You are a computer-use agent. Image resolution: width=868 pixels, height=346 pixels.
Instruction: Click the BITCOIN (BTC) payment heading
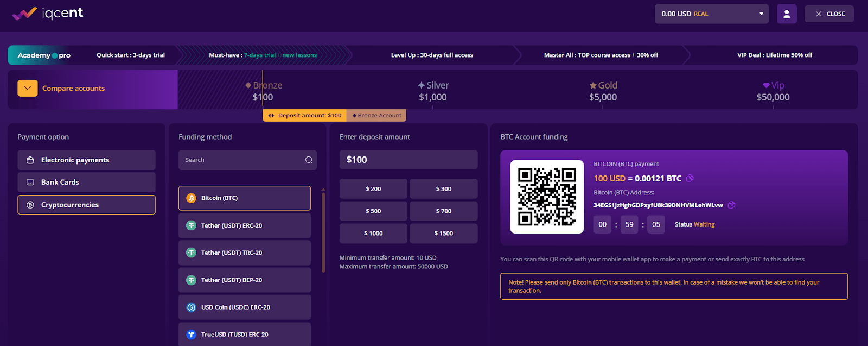coord(627,164)
